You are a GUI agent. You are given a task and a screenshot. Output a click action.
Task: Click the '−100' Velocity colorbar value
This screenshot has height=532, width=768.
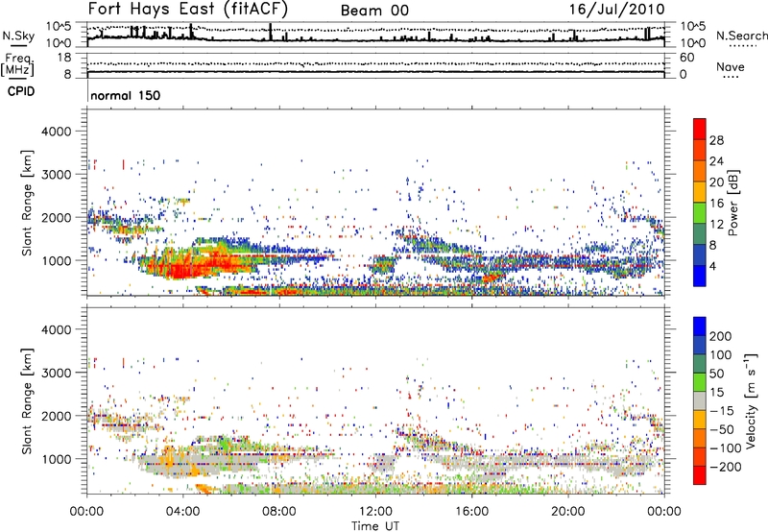[726, 448]
